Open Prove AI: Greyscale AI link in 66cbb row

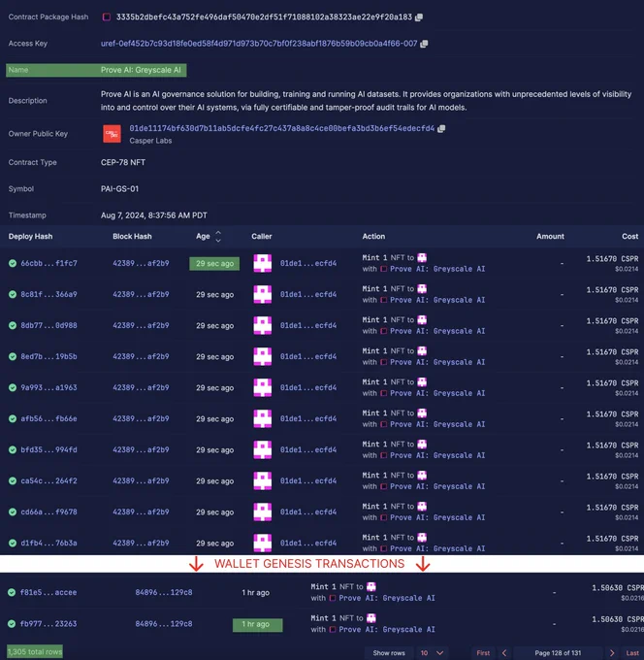pyautogui.click(x=437, y=269)
